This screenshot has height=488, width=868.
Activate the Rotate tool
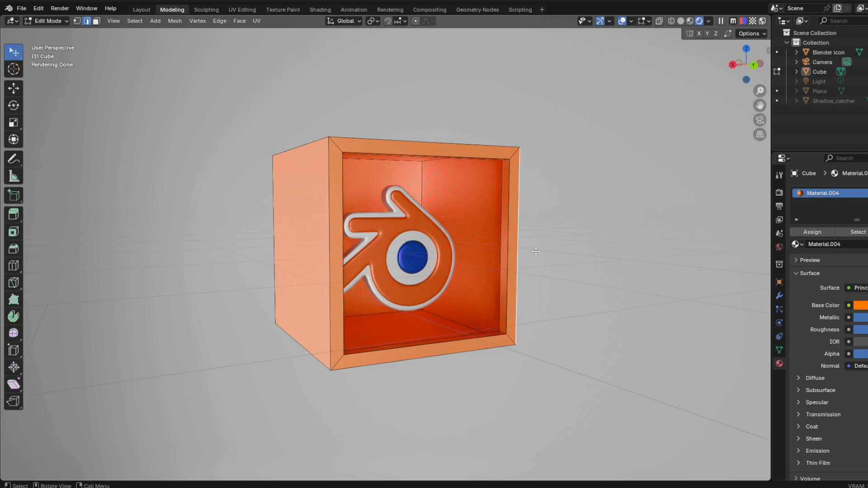14,105
